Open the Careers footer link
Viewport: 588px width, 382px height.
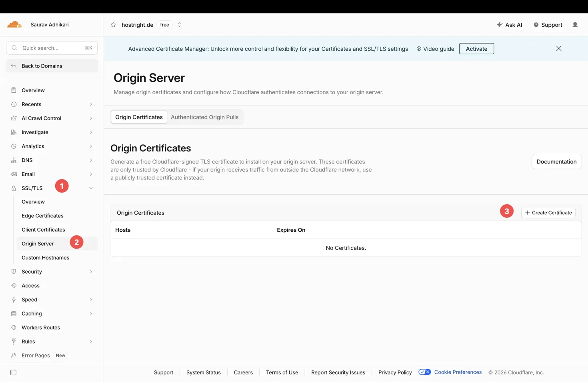(243, 372)
